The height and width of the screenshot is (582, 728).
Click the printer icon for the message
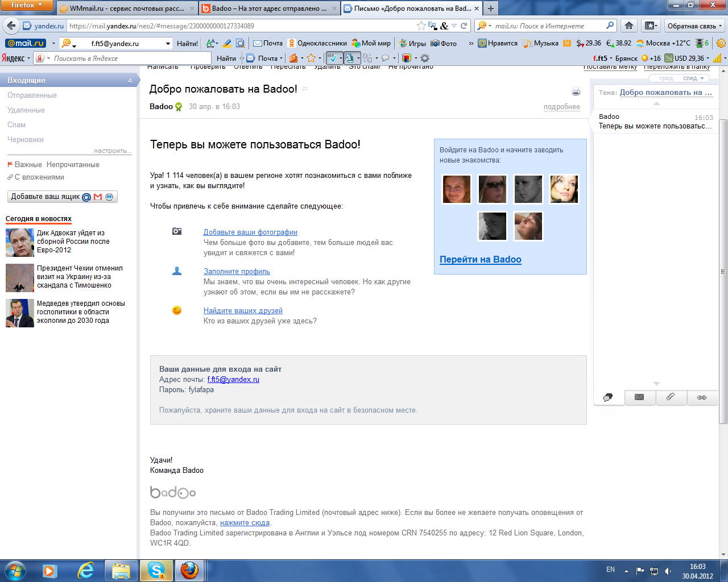(576, 92)
